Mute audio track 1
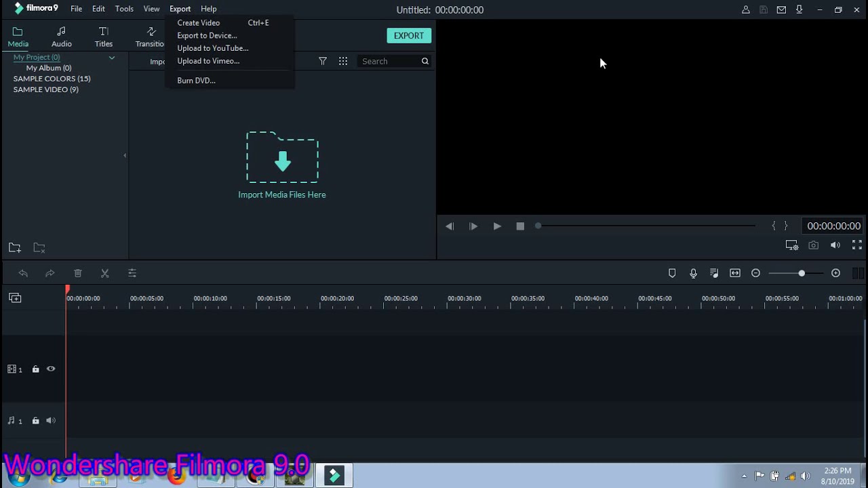868x488 pixels. point(51,421)
